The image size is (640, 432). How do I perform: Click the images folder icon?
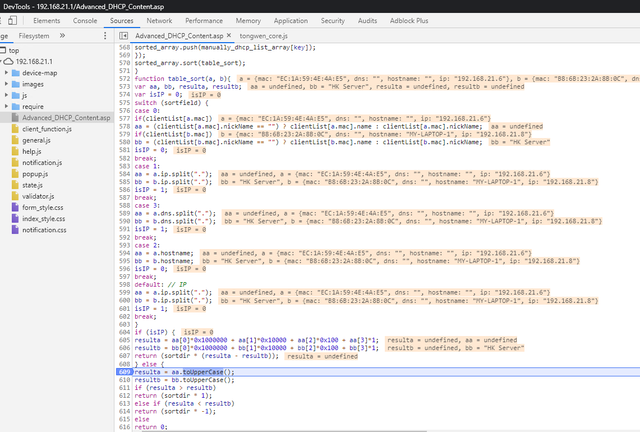16,84
